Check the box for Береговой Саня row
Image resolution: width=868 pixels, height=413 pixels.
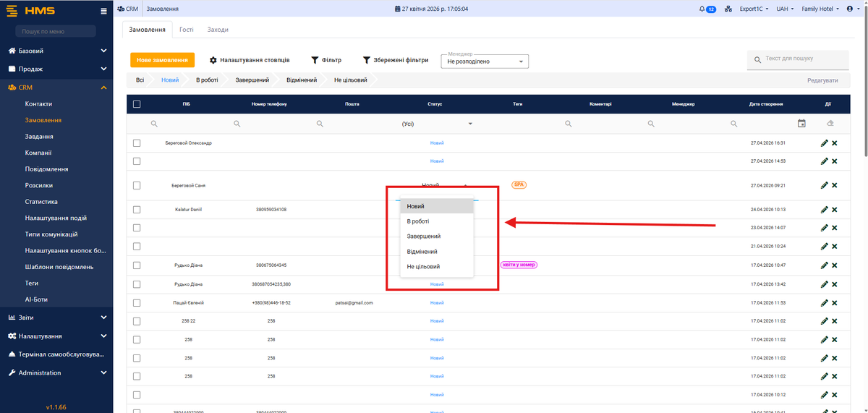click(137, 186)
